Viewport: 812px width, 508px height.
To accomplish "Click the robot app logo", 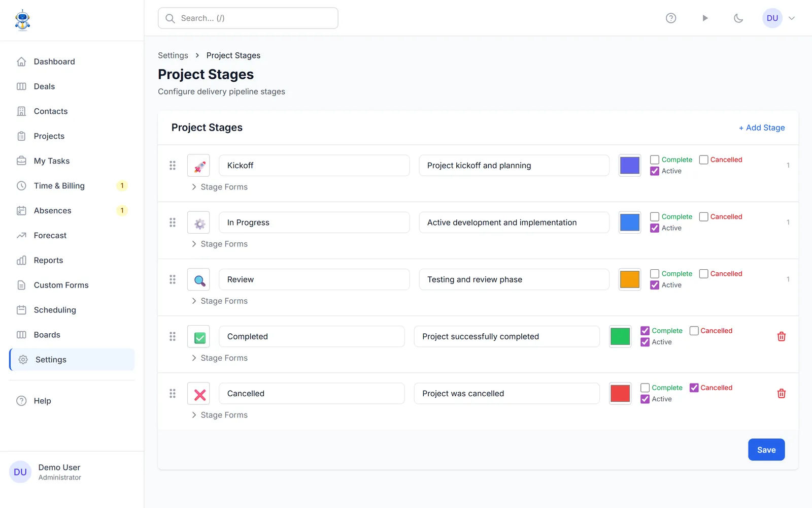I will (22, 20).
